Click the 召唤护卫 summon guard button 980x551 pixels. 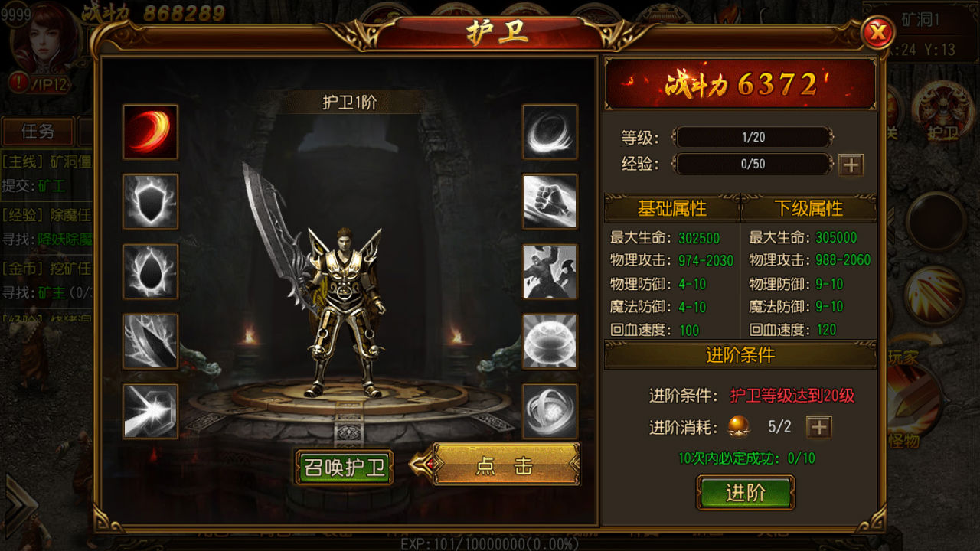345,468
